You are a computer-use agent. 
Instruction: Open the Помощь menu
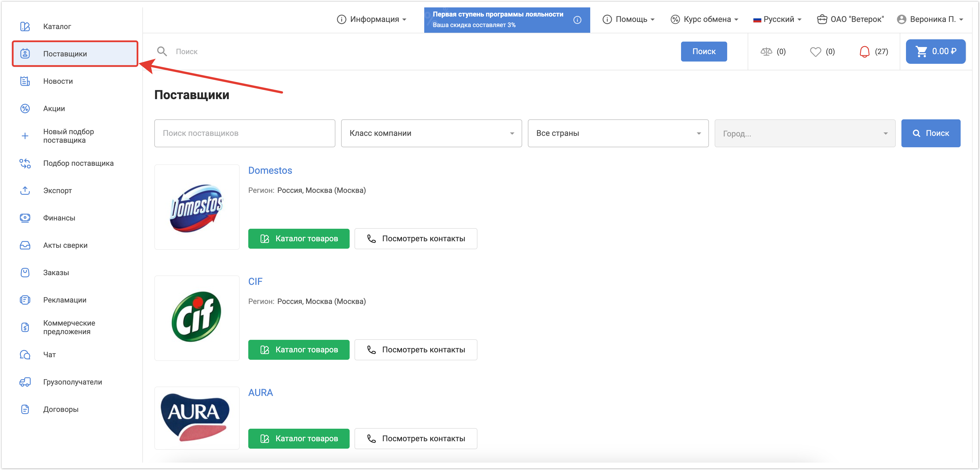click(628, 19)
